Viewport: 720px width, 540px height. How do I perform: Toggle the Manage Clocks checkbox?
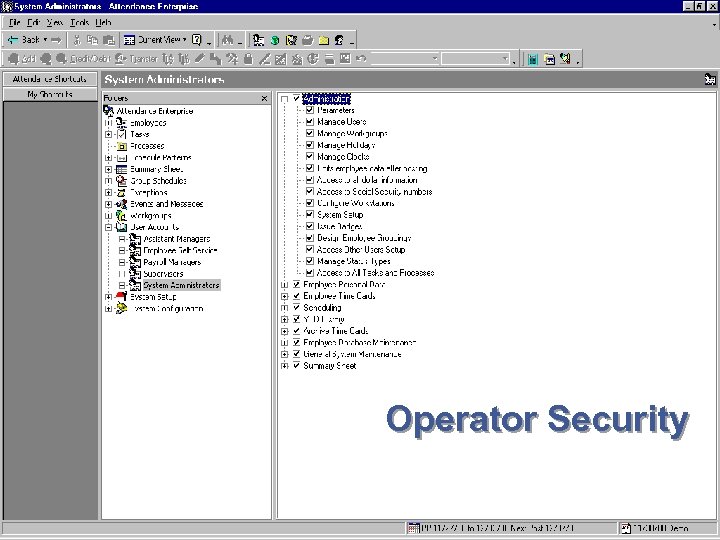click(310, 157)
